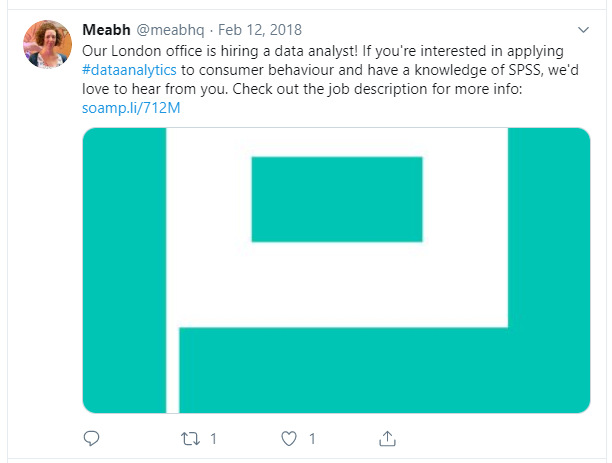This screenshot has height=463, width=612.
Task: Click the teal rectangle inside the logo
Action: (336, 199)
